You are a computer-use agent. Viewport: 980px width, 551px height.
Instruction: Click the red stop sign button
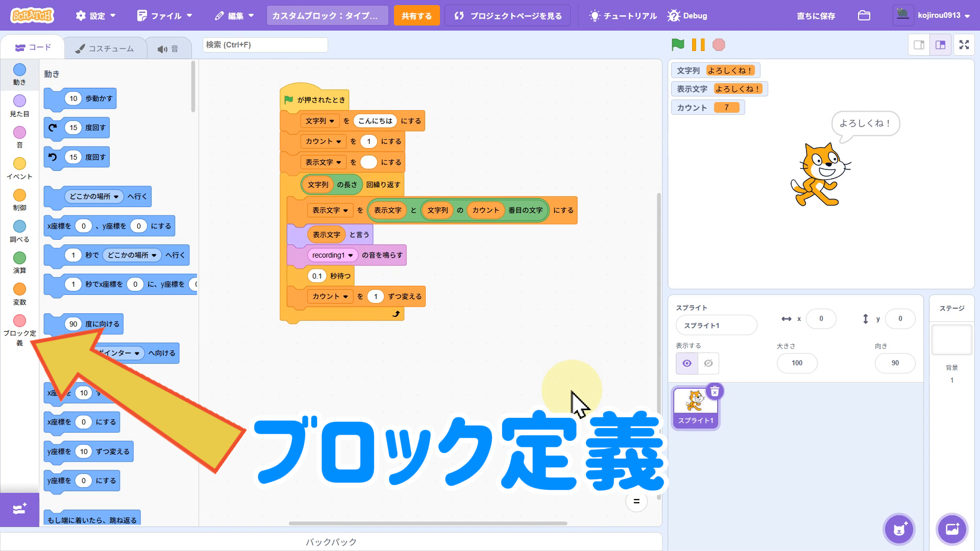pyautogui.click(x=719, y=45)
